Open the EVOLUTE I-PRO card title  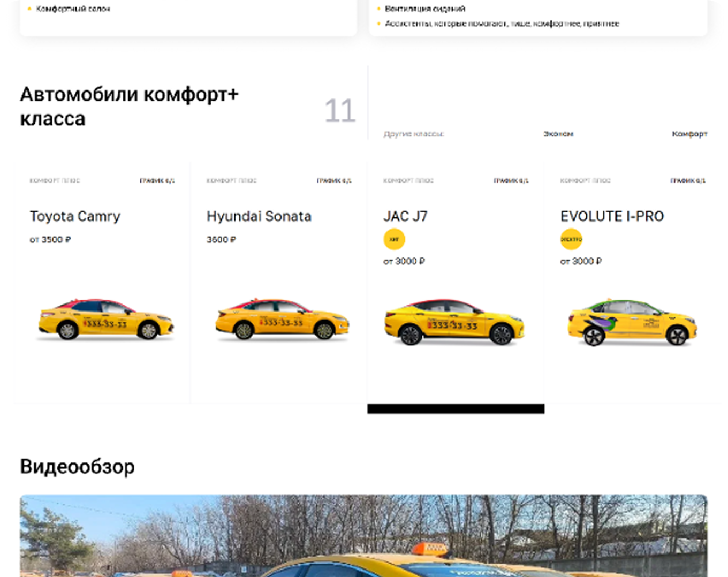pos(612,216)
